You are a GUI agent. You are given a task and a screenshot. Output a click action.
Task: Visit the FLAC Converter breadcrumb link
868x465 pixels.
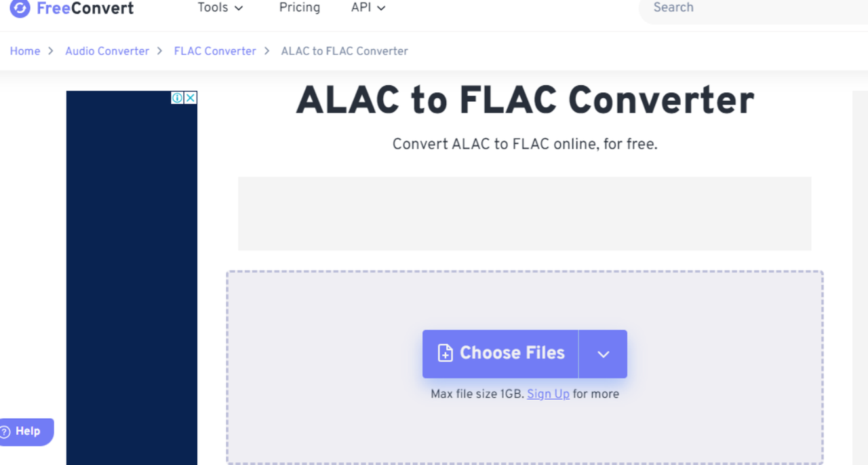tap(215, 51)
